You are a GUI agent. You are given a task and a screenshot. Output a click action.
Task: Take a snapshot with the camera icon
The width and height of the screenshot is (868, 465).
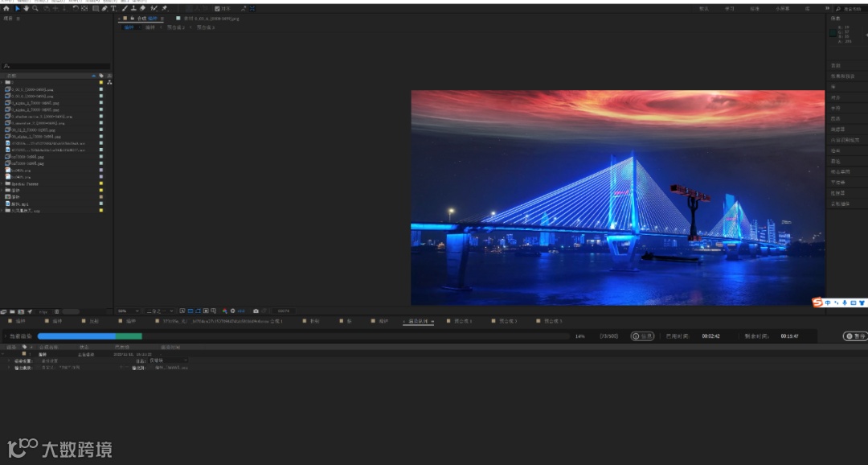point(256,311)
